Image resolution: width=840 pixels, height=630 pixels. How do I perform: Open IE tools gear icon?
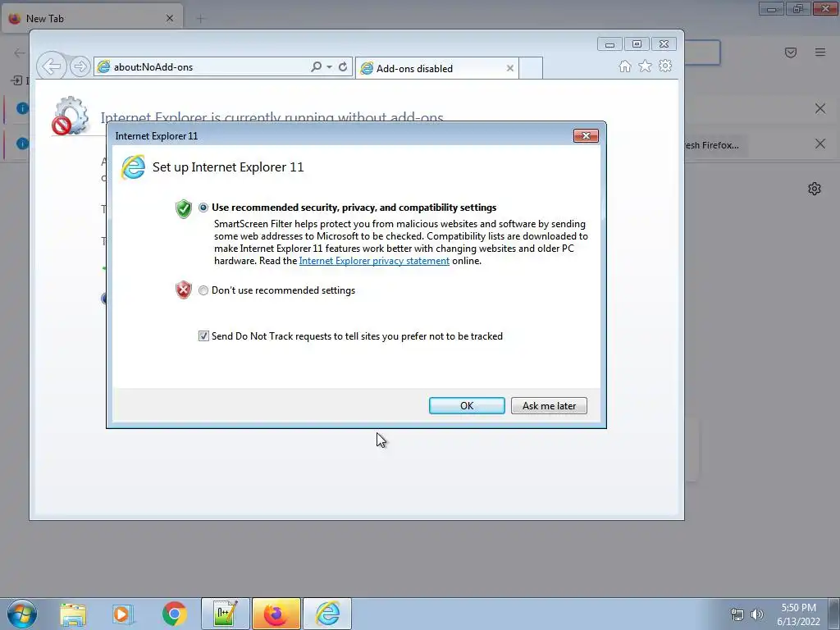[665, 66]
